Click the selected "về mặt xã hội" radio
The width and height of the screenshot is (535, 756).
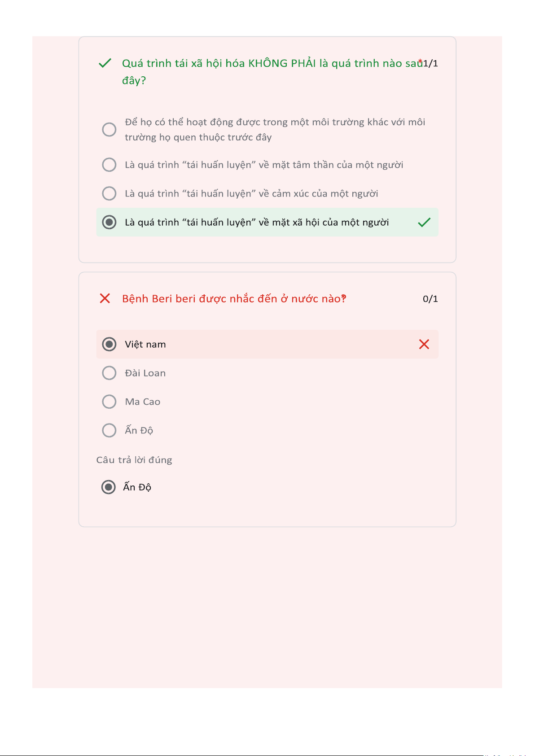point(109,222)
